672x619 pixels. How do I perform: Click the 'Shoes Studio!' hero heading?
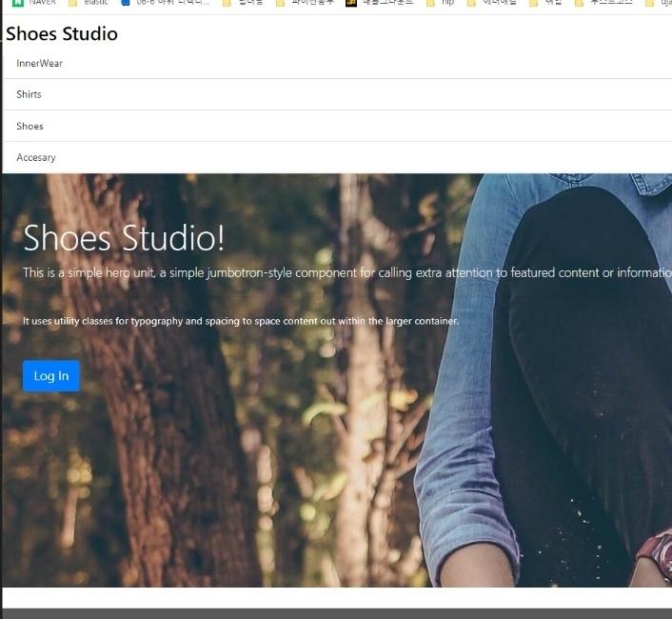point(124,237)
